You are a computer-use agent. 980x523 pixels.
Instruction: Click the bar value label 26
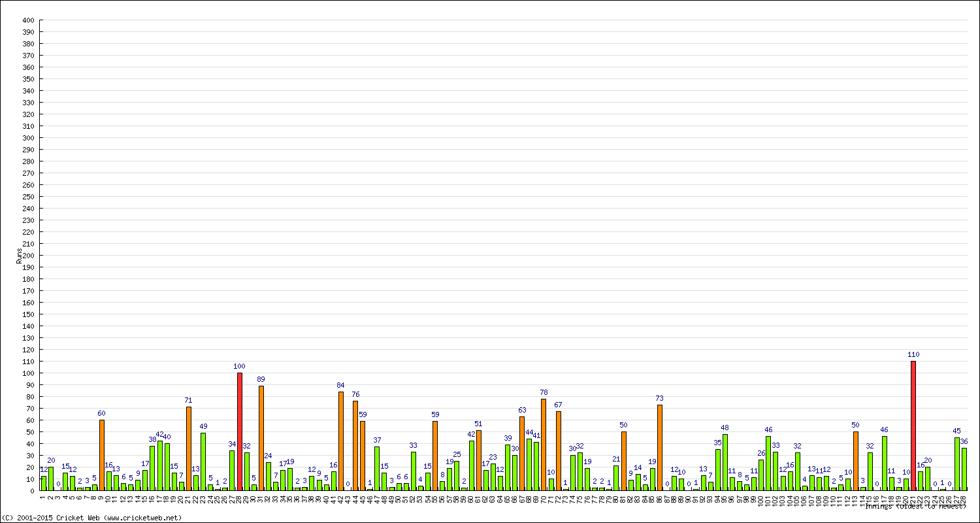761,453
